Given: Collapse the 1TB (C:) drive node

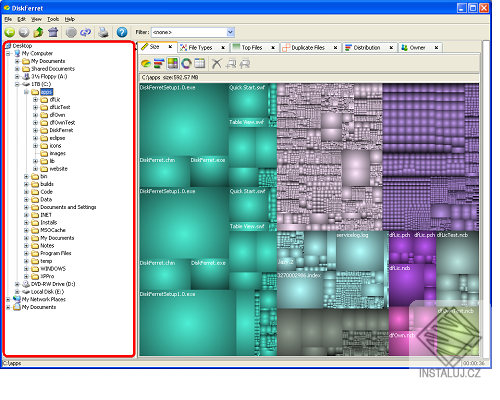Looking at the screenshot, I should point(17,84).
